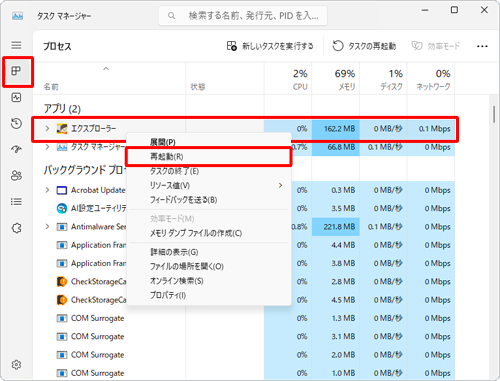Viewport: 500px width, 381px height.
Task: Choose メモリ ダンプ ファイルの作成(C) menu item
Action: pyautogui.click(x=209, y=233)
